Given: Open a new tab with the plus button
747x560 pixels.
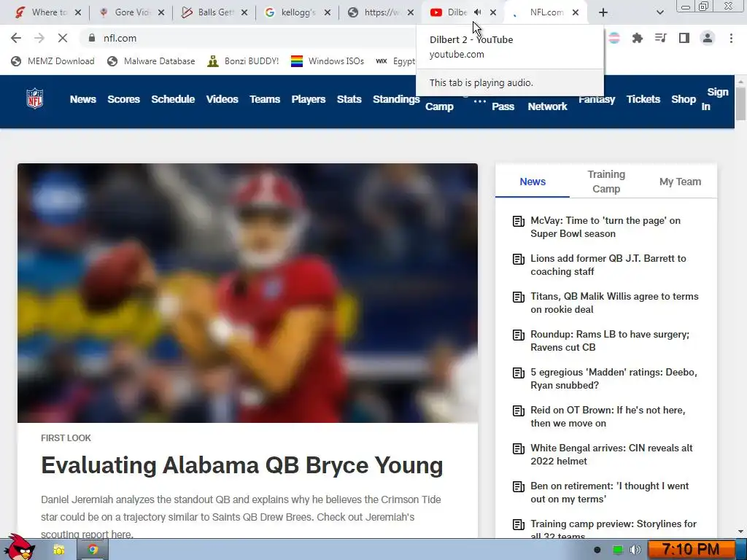Looking at the screenshot, I should [x=603, y=12].
